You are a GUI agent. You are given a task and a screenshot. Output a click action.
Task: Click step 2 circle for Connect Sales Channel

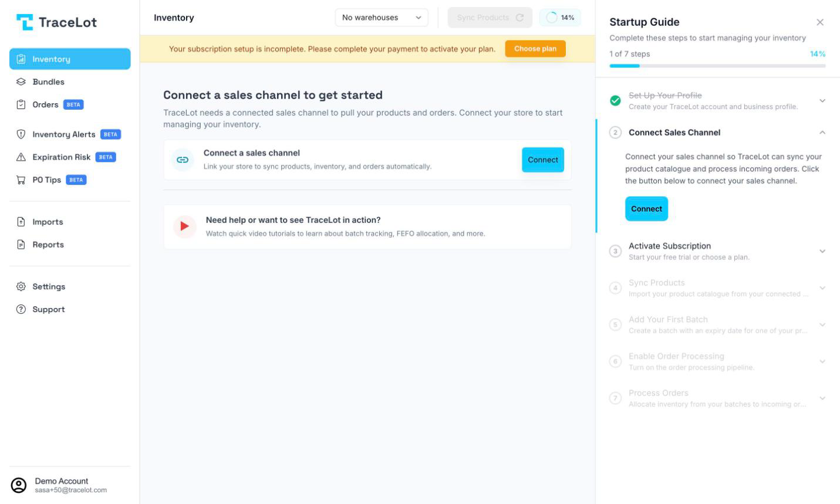point(615,133)
